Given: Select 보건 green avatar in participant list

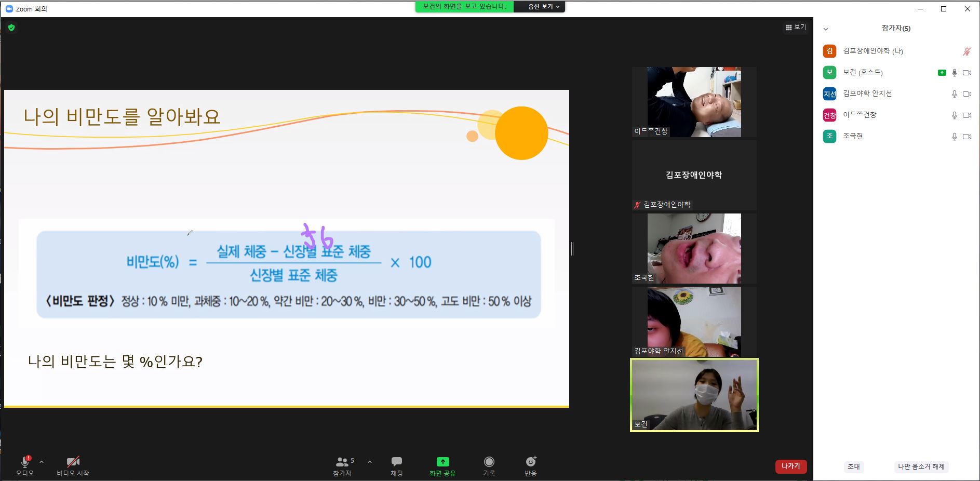Looking at the screenshot, I should (829, 72).
